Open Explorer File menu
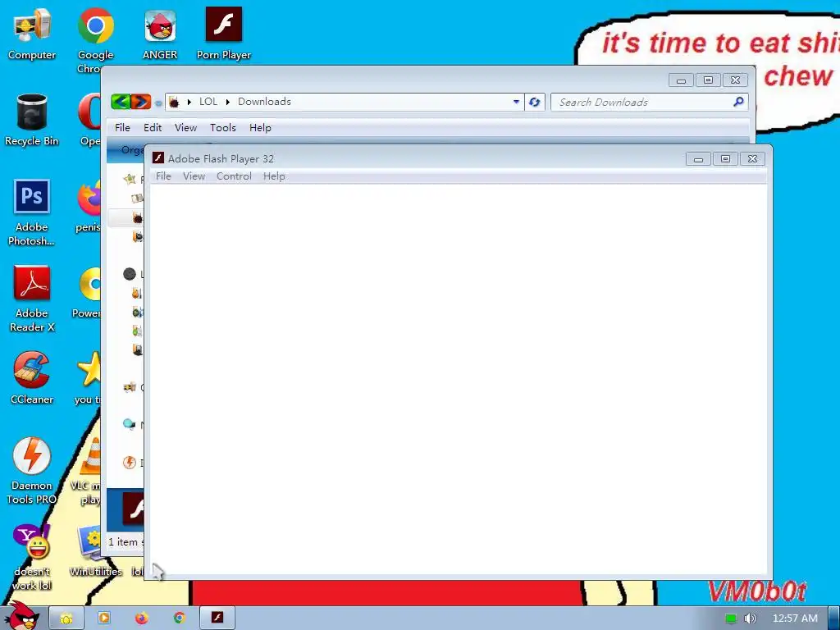 [122, 127]
